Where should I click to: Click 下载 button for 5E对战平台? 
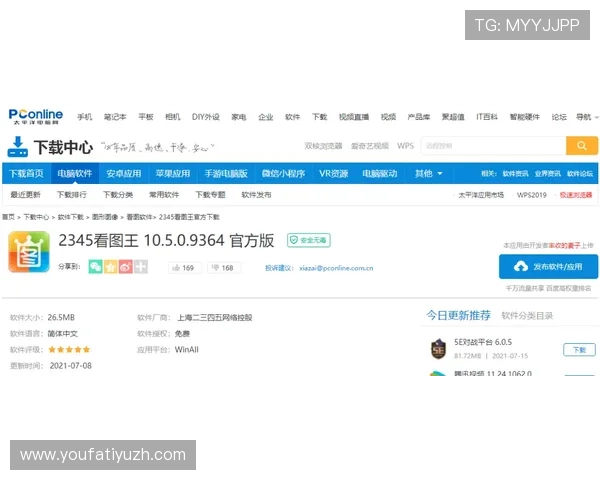(x=579, y=350)
